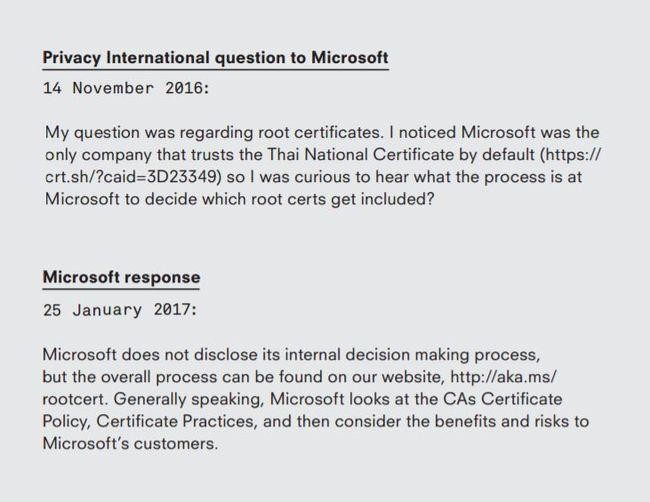Image resolution: width=650 pixels, height=502 pixels.
Task: Click the '25 January 2017:' date line
Action: coord(120,309)
